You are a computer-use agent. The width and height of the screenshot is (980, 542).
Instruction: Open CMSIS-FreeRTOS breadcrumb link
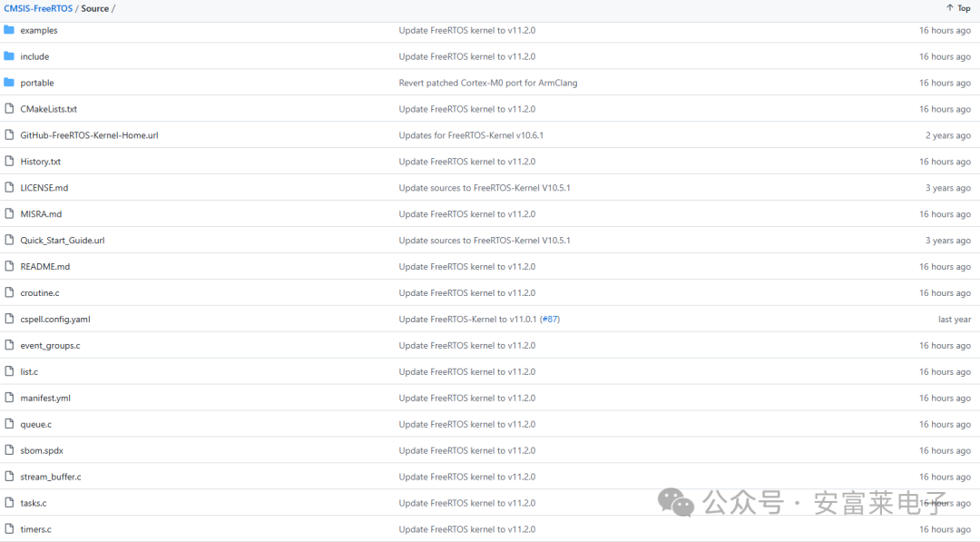click(x=38, y=9)
